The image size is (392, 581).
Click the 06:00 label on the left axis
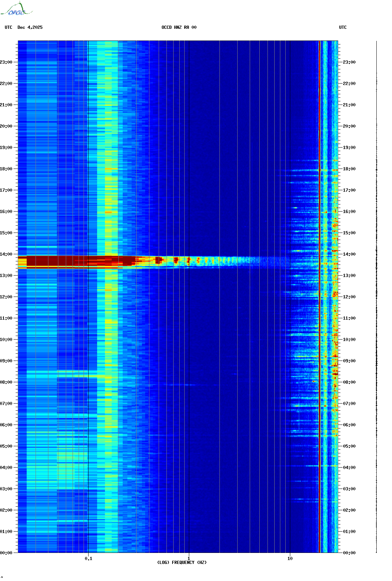(x=6, y=425)
